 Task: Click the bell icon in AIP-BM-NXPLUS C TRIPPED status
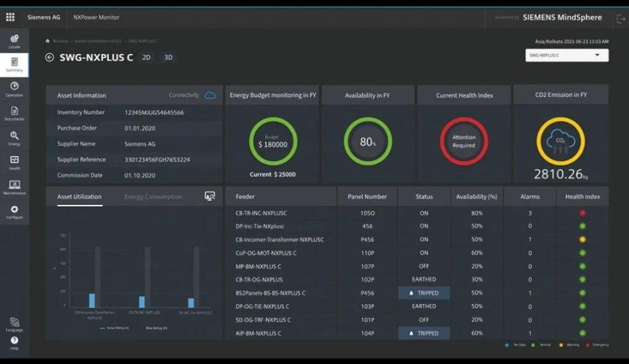(411, 333)
